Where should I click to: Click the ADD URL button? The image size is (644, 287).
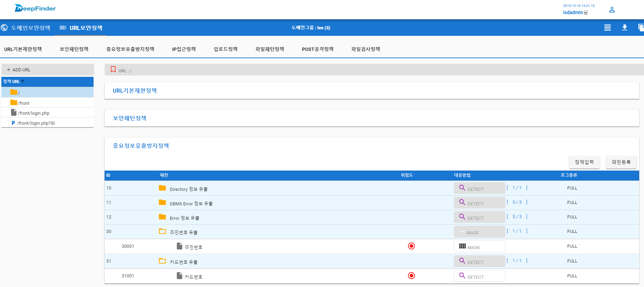[48, 70]
